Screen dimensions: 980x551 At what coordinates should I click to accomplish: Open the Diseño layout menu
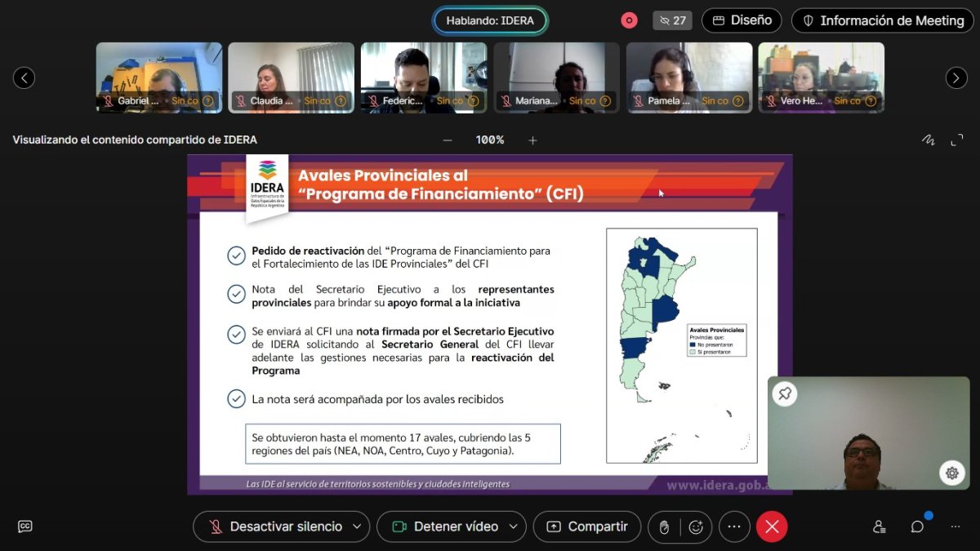(742, 20)
